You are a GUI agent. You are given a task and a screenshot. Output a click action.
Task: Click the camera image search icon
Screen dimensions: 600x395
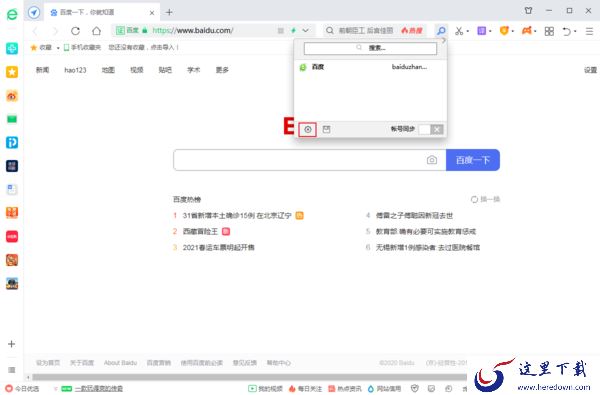432,160
